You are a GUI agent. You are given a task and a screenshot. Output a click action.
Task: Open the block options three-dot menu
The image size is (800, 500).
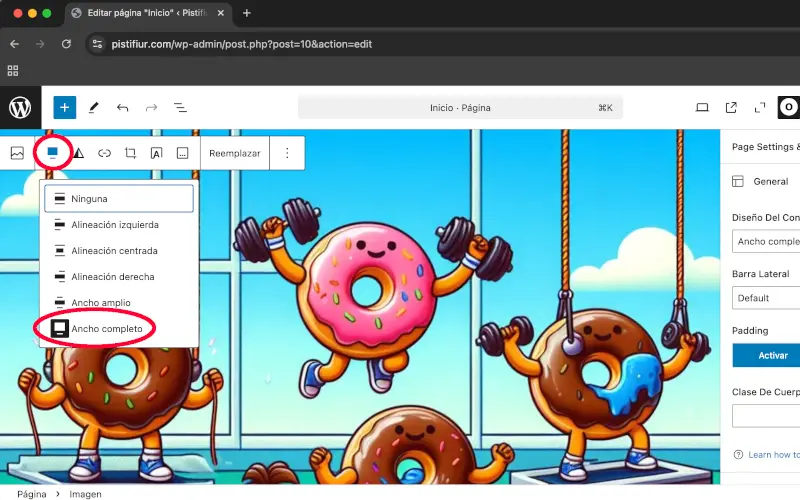point(287,153)
